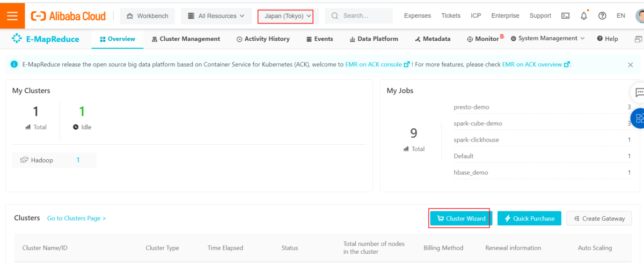This screenshot has width=644, height=265.
Task: Click the hbase_demo job entry
Action: point(471,173)
